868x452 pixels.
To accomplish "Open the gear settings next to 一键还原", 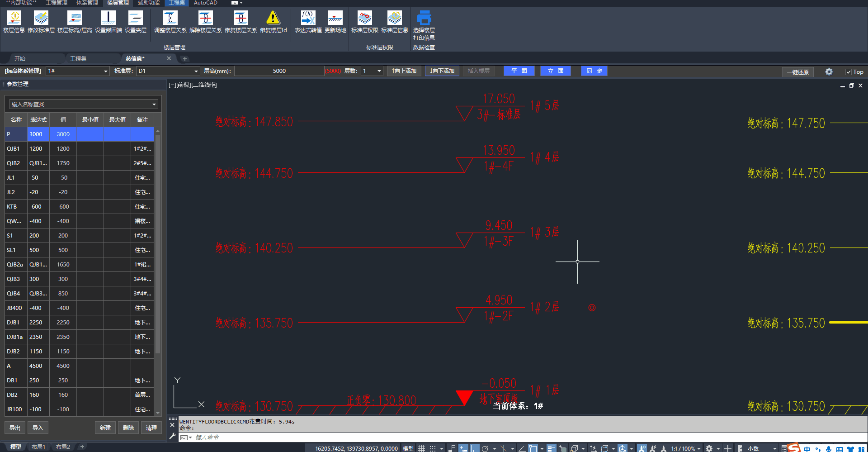I will (x=829, y=71).
